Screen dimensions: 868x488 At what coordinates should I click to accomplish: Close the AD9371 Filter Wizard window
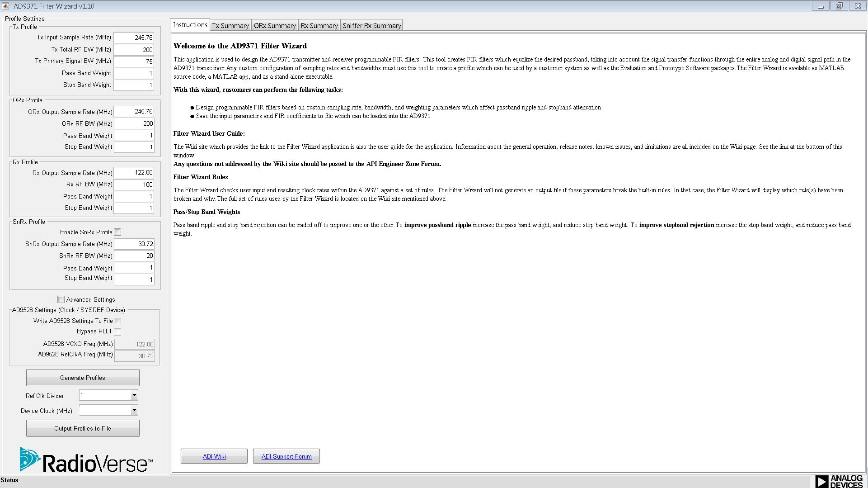[x=858, y=6]
